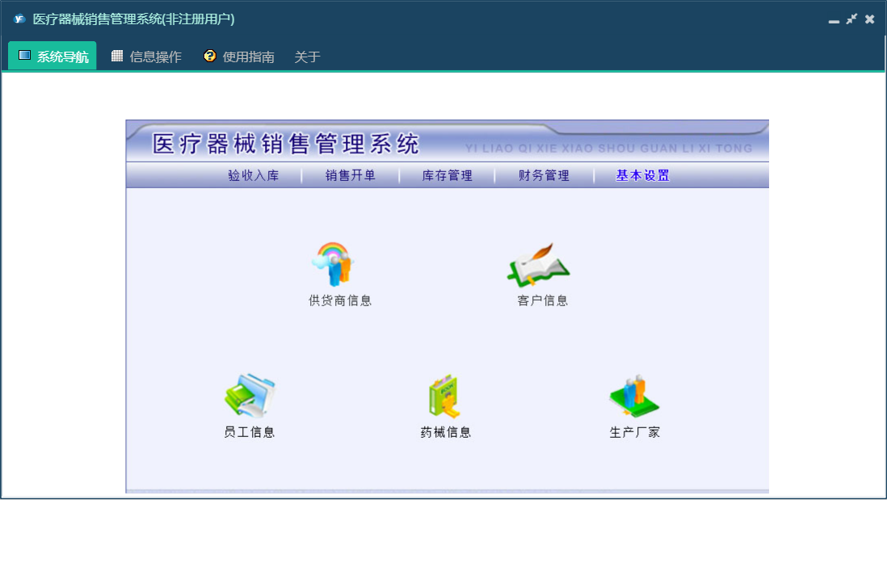Go to the 库存管理 section
This screenshot has height=588, width=887.
pyautogui.click(x=448, y=176)
